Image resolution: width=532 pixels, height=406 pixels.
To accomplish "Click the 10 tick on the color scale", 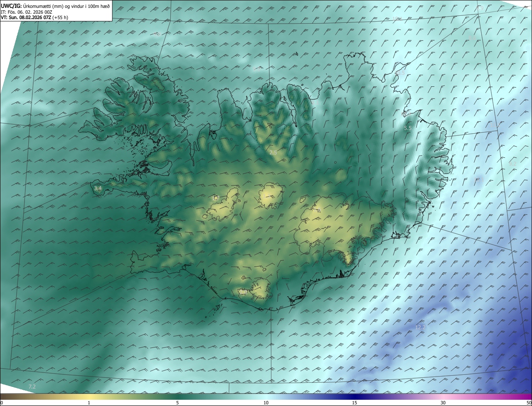I will click(266, 403).
